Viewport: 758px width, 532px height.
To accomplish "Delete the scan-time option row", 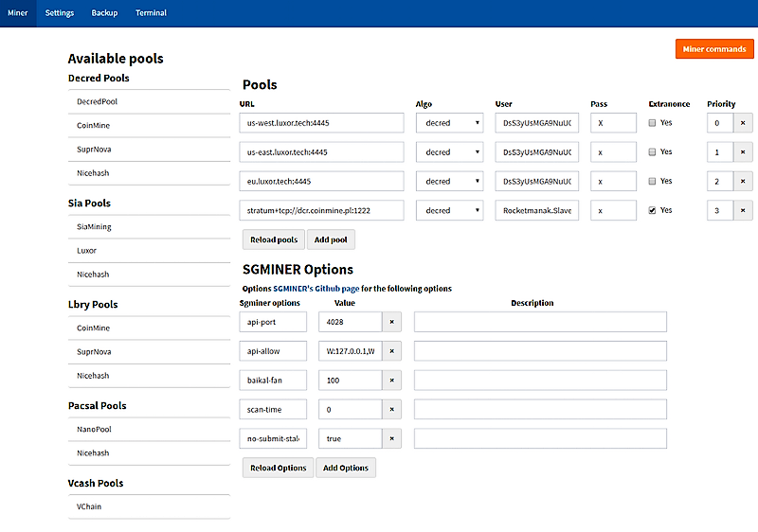I will [x=392, y=409].
